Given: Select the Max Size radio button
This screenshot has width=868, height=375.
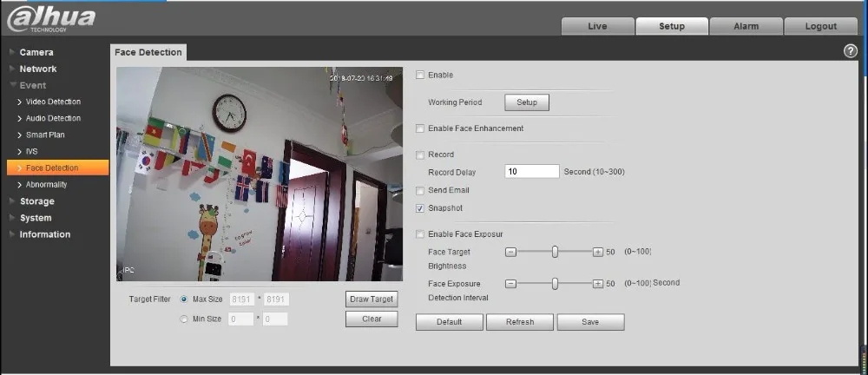Looking at the screenshot, I should tap(184, 299).
